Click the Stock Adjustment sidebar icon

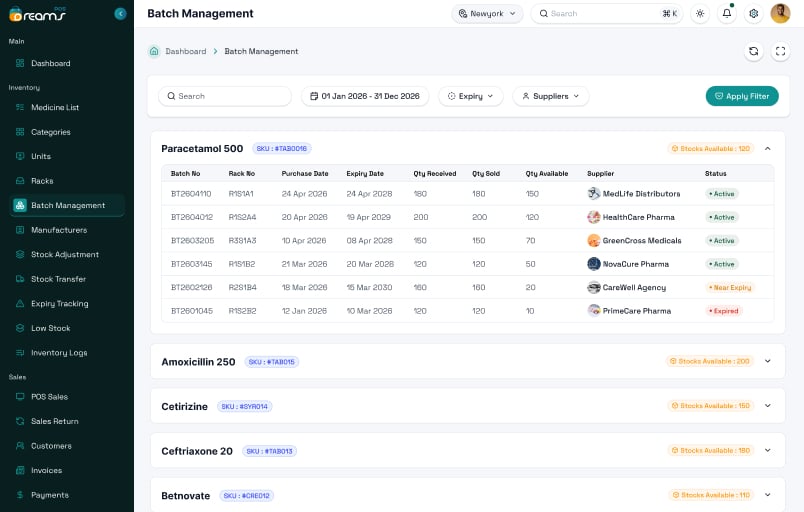20,255
